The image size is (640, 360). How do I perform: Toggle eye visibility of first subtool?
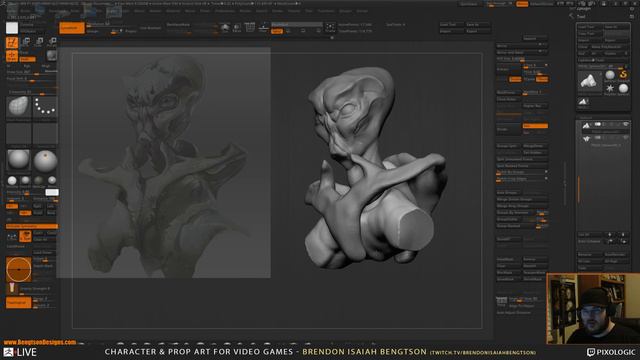coord(625,124)
